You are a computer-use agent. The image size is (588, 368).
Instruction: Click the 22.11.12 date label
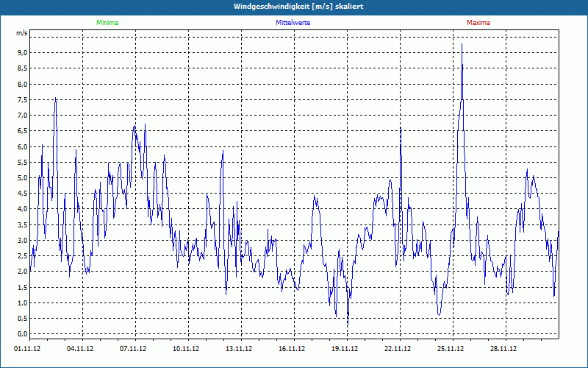(x=398, y=349)
